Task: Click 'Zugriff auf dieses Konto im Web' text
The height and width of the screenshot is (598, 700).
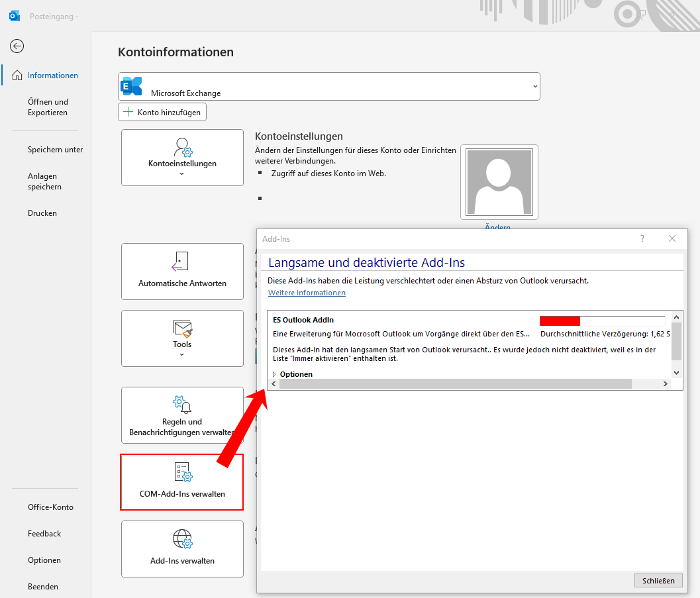Action: [x=328, y=174]
